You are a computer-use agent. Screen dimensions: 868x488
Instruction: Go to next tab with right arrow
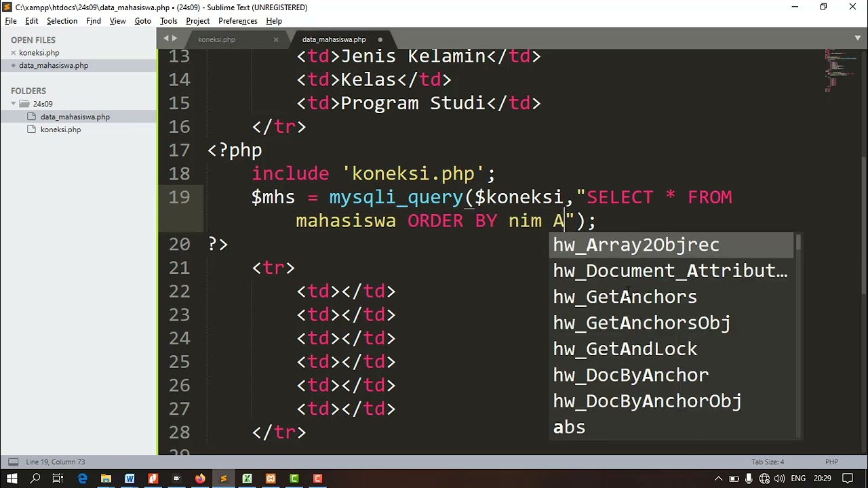pyautogui.click(x=174, y=39)
